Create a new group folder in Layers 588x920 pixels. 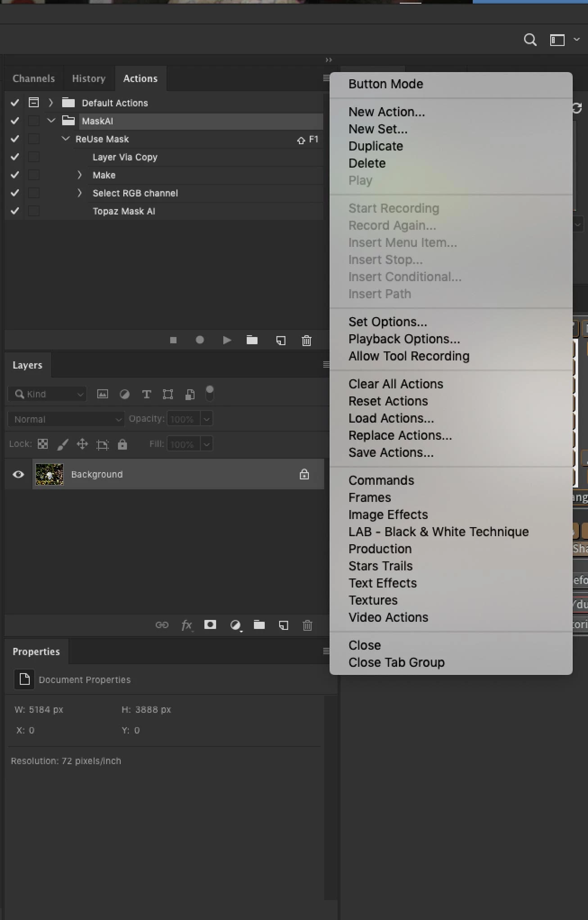[259, 624]
